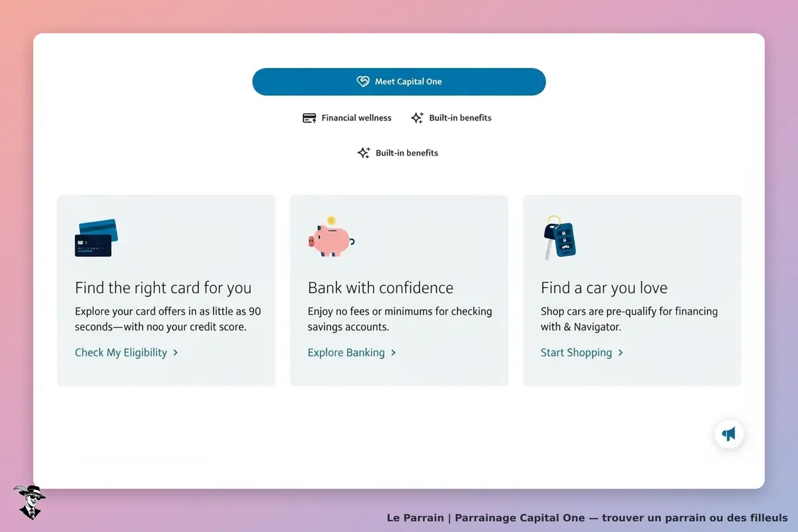Click the credit card icon beside Financial wellness
This screenshot has width=798, height=532.
pos(309,118)
